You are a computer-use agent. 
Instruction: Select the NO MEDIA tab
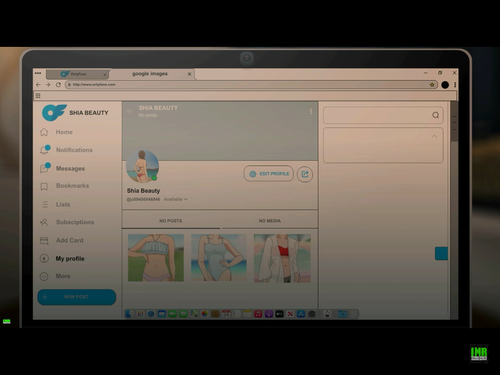click(x=270, y=221)
